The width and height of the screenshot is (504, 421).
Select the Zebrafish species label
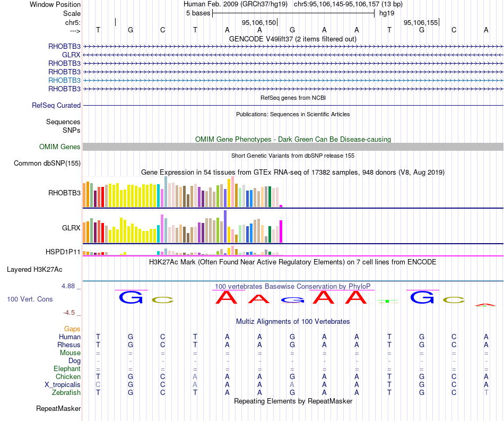click(66, 393)
